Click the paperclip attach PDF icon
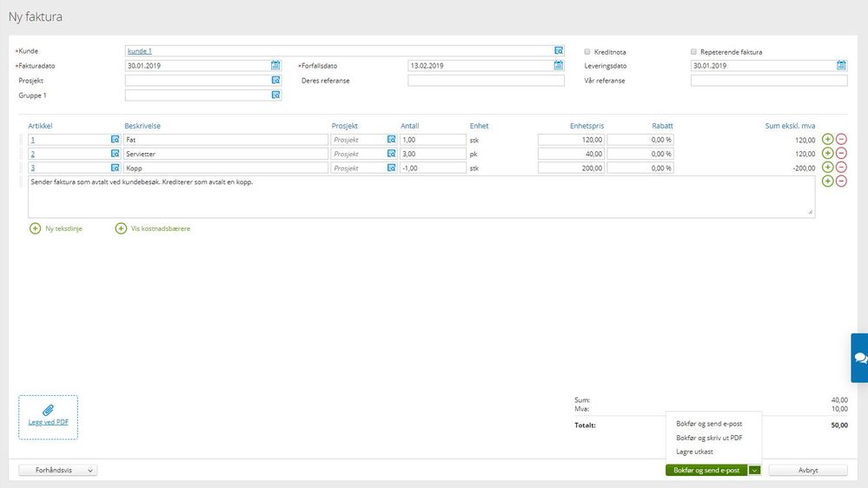Screen dimensions: 868x488 coord(48,410)
